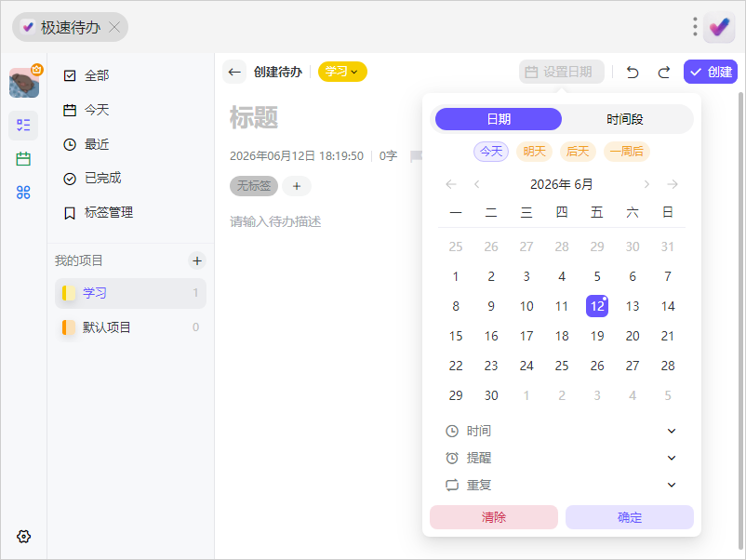Click the 默认项目 orange color icon

69,327
